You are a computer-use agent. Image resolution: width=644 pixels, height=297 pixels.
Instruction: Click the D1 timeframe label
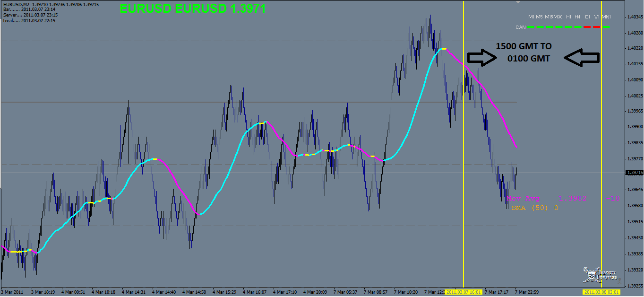click(x=587, y=17)
